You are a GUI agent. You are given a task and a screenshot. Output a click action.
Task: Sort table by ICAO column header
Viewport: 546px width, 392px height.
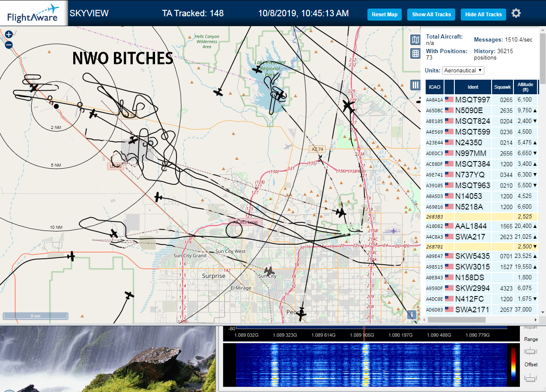435,87
